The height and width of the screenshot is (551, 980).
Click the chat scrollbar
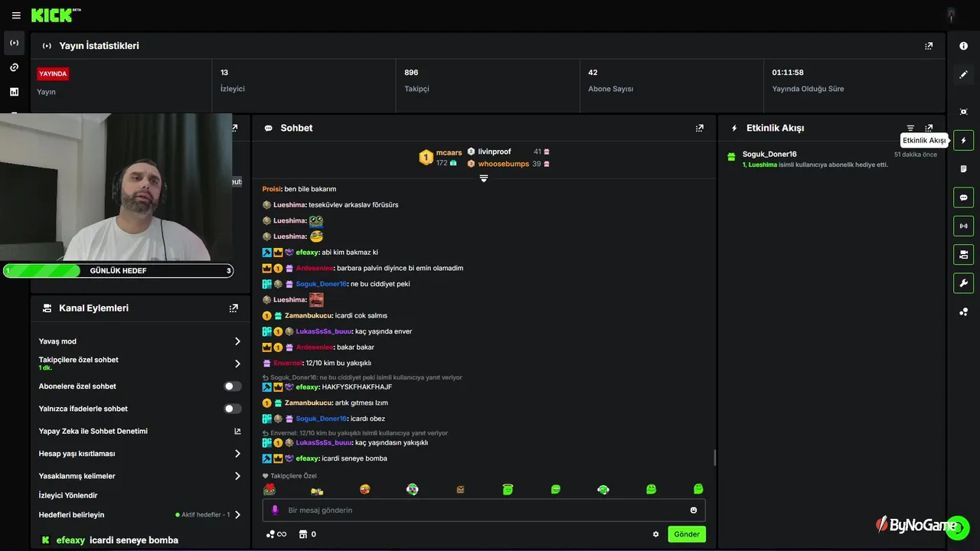[x=715, y=458]
